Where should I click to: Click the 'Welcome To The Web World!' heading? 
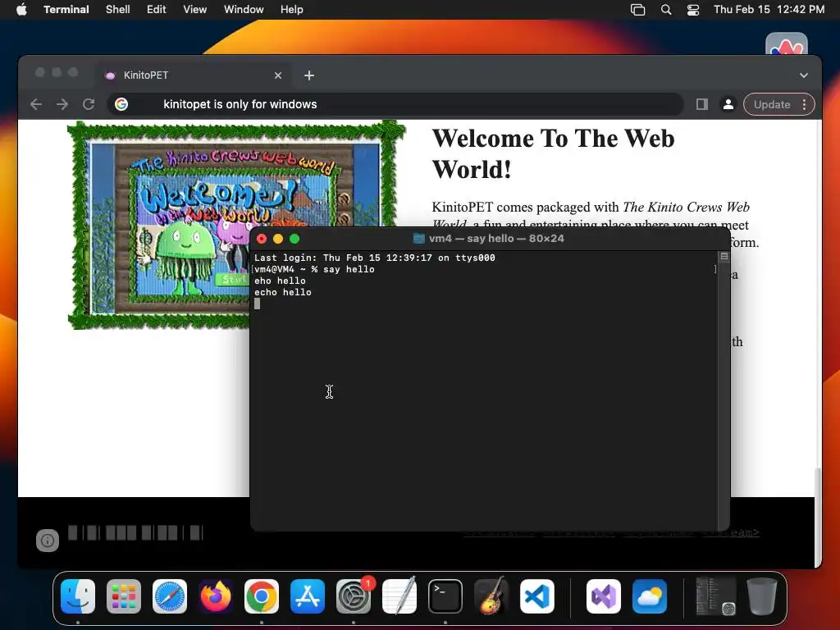[x=554, y=154]
